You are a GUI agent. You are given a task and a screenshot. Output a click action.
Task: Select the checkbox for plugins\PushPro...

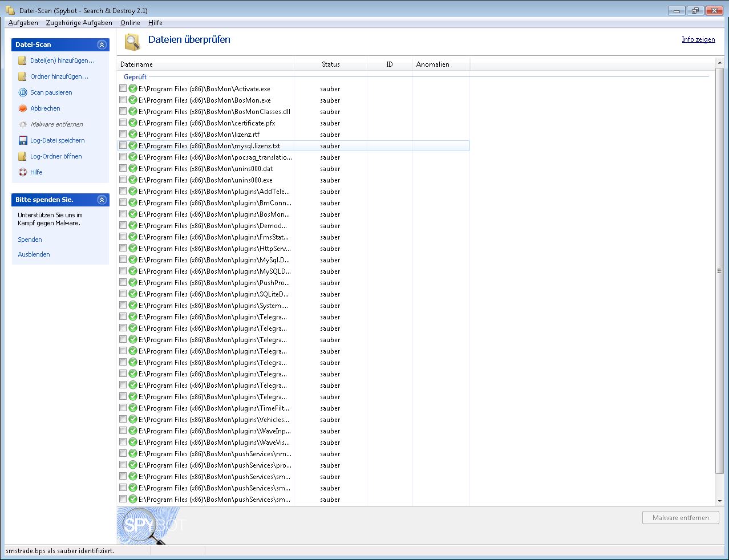click(x=123, y=282)
